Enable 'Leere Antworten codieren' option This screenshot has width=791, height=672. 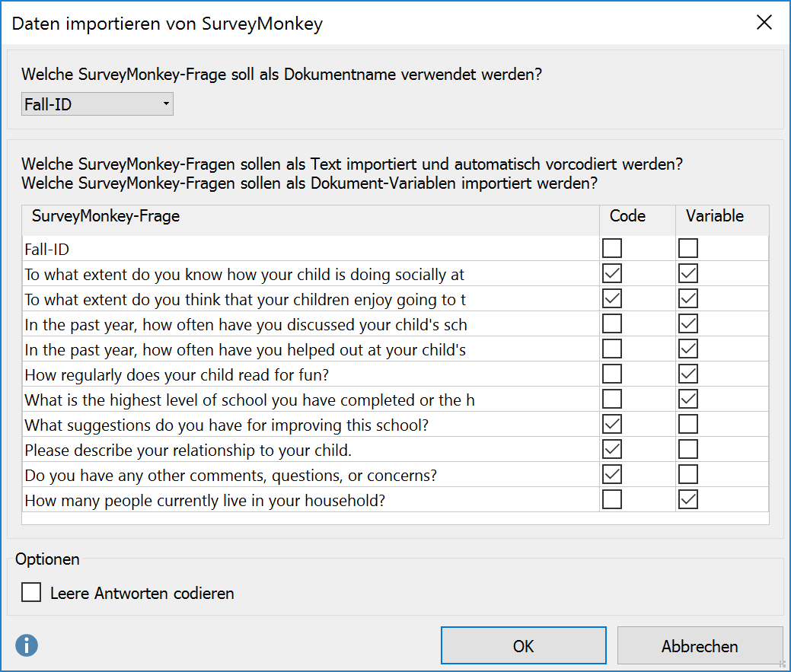point(31,592)
